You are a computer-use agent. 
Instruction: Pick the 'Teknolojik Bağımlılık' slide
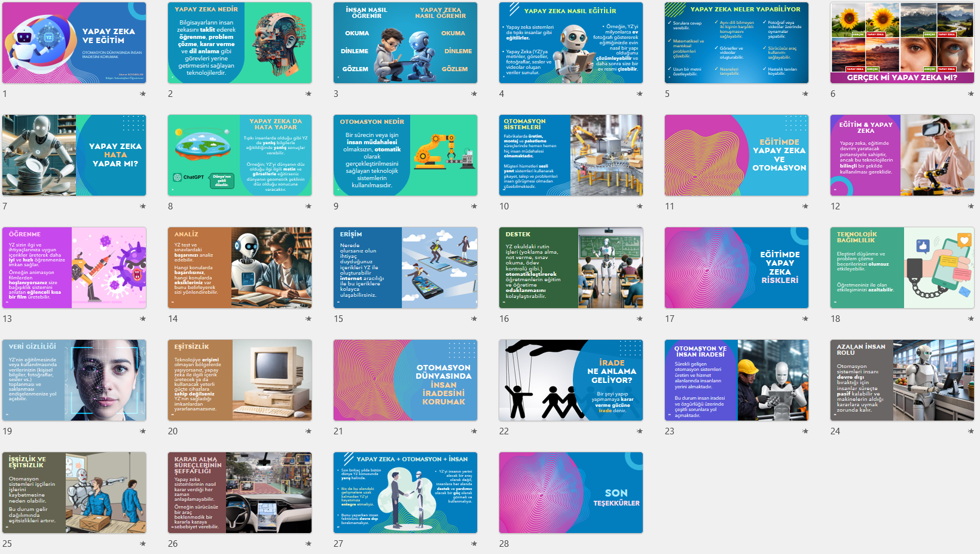902,268
